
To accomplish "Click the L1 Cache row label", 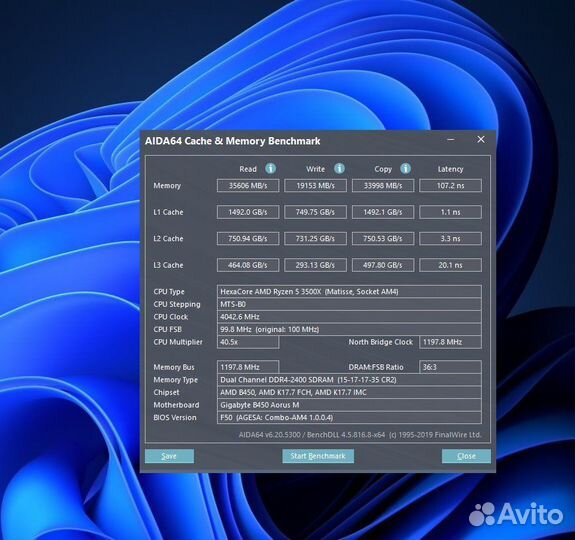I will click(168, 212).
